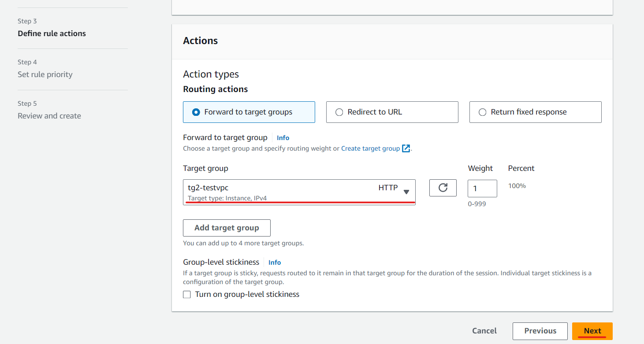Go to Step 3 Define rule actions
644x344 pixels.
pyautogui.click(x=52, y=33)
